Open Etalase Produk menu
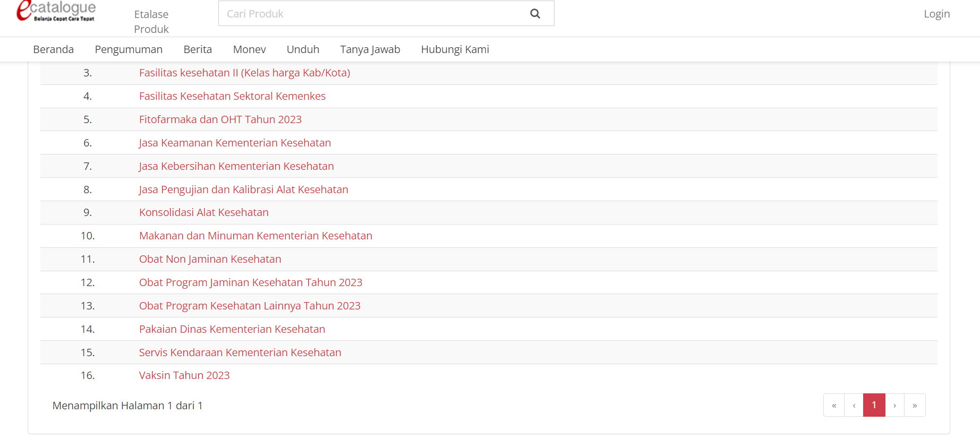This screenshot has height=439, width=980. pos(151,22)
